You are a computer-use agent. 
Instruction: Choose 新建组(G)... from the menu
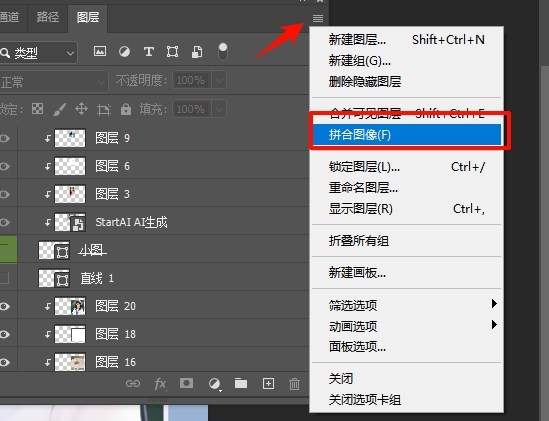[406, 61]
